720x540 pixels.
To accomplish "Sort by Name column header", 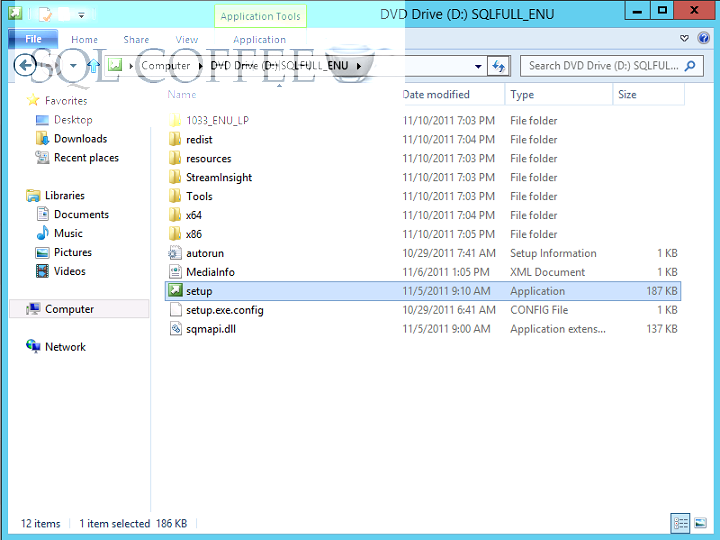I will (182, 95).
